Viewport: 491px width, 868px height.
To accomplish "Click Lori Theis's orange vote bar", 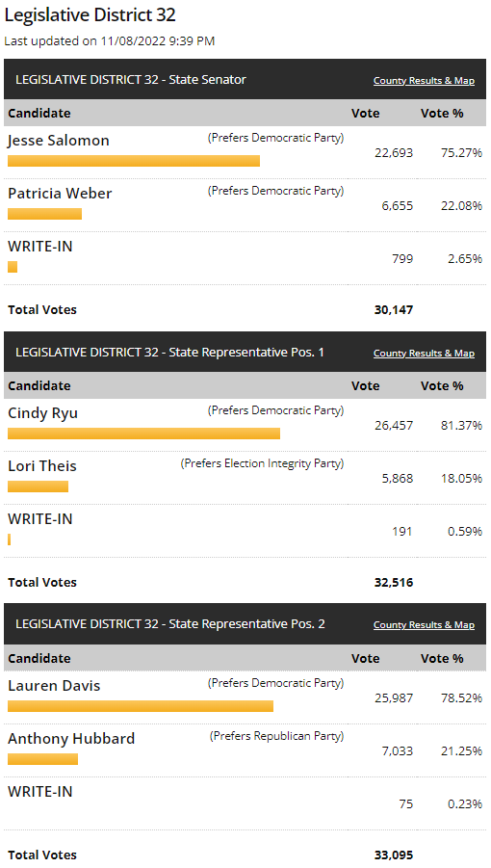I will point(39,487).
